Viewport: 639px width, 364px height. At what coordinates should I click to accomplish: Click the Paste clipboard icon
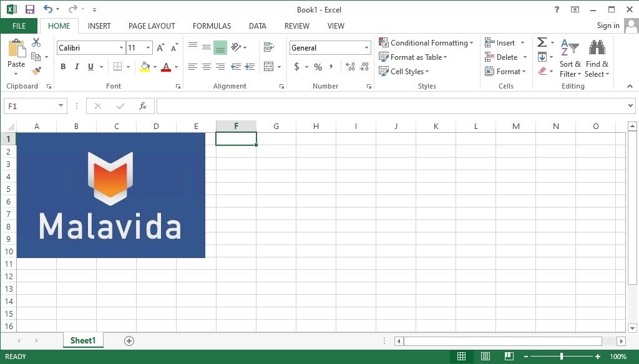[16, 49]
